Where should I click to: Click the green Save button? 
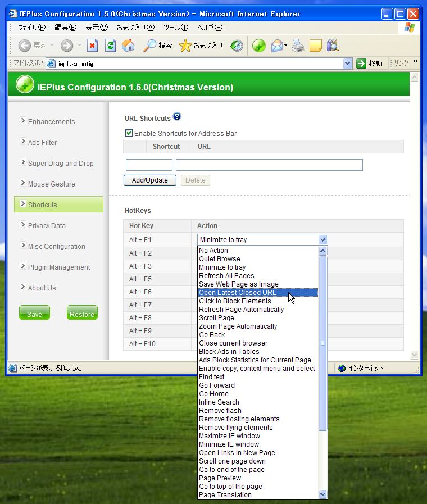(x=34, y=313)
